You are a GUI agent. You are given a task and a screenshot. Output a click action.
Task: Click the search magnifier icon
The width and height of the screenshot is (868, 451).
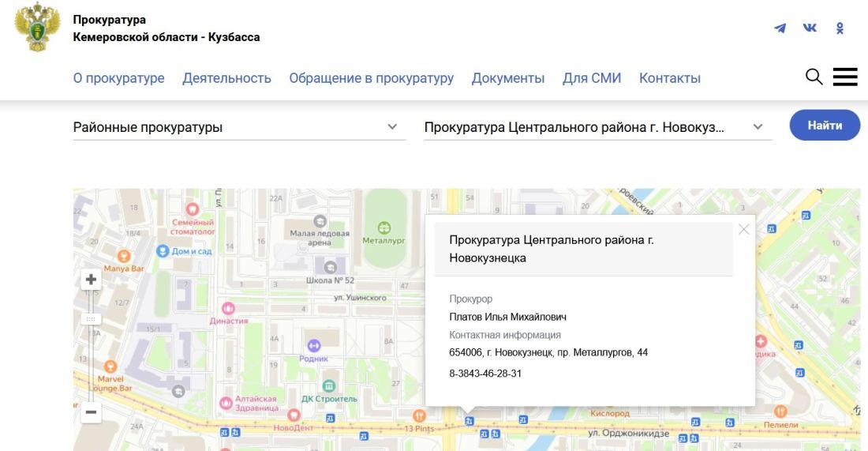[x=814, y=77]
